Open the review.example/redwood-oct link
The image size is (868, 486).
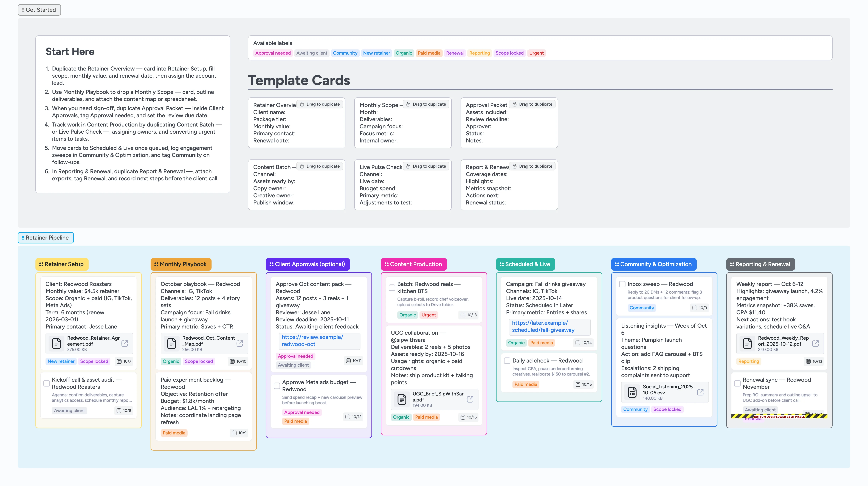point(311,341)
